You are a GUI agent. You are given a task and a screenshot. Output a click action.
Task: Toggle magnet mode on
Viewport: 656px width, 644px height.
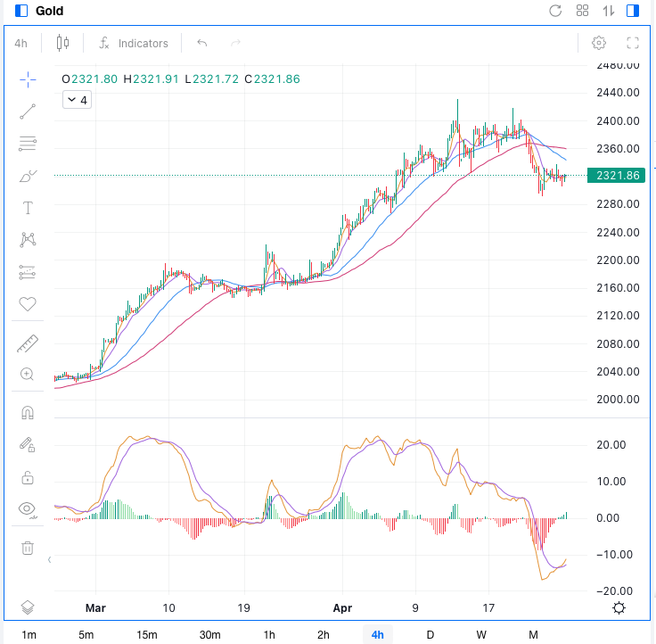point(28,413)
